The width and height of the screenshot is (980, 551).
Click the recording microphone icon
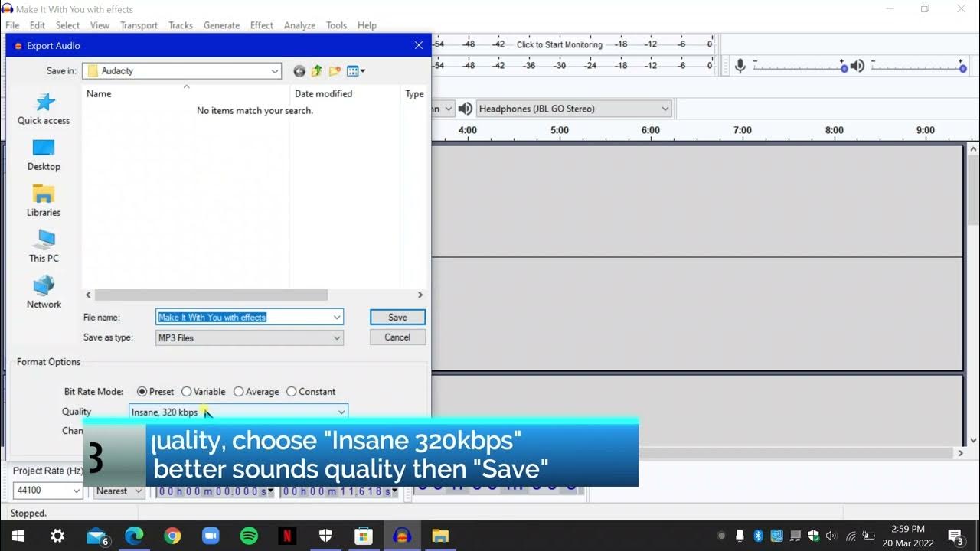coord(740,66)
